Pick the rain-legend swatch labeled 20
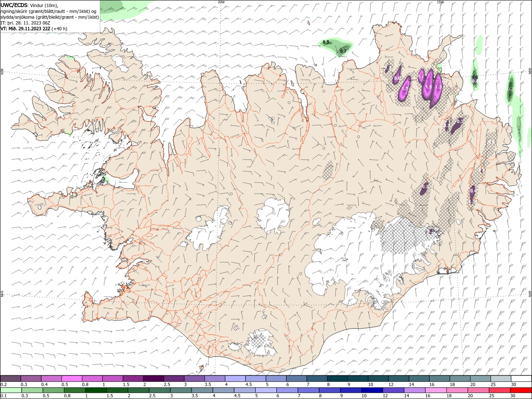The height and width of the screenshot is (399, 532). coord(478,390)
